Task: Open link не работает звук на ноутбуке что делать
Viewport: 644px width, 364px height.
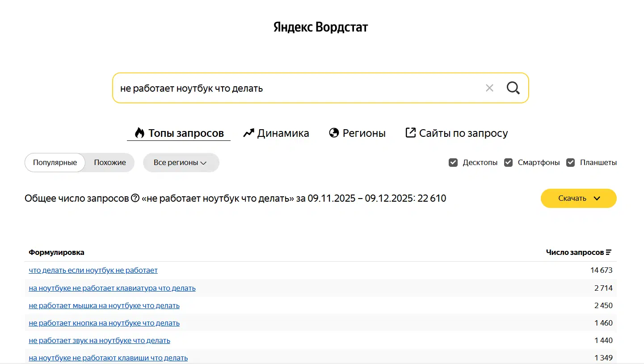Action: click(100, 340)
